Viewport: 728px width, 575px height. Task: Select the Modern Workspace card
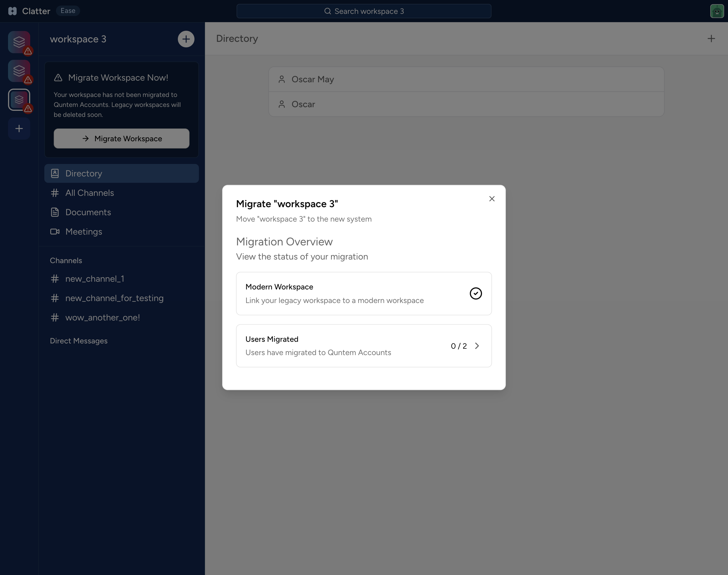[364, 293]
